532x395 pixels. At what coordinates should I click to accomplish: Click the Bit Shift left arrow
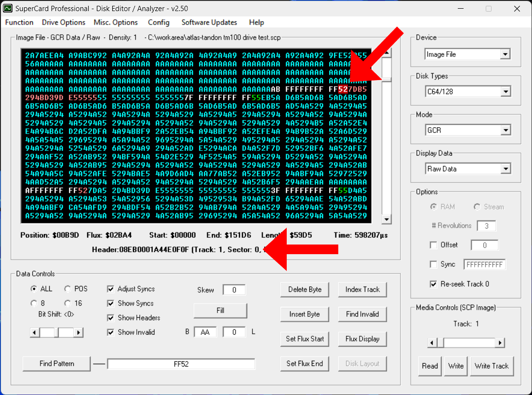(35, 332)
